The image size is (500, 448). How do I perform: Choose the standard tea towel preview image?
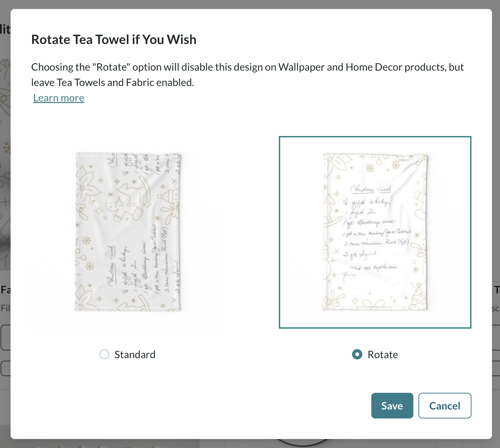(x=127, y=232)
